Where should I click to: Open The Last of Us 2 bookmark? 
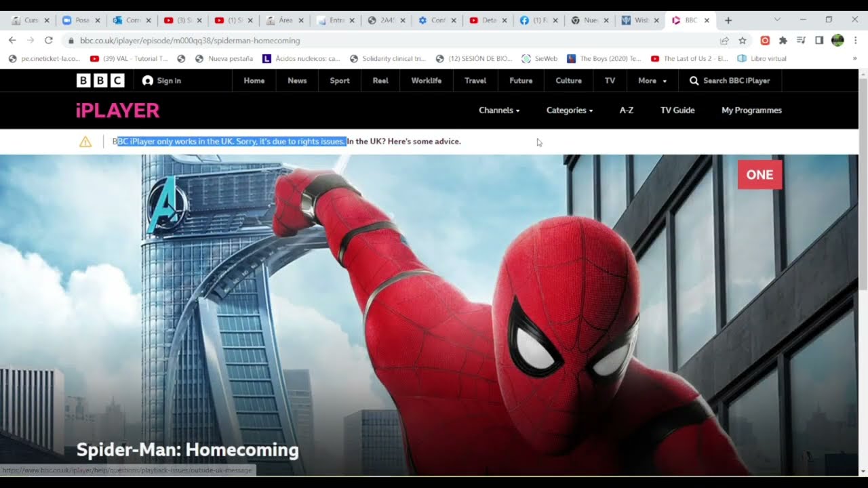(689, 59)
